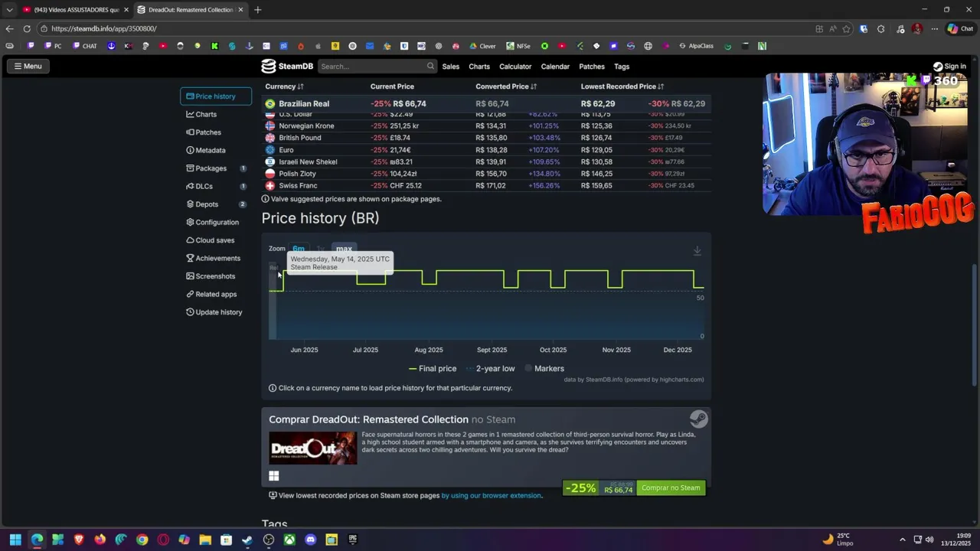The width and height of the screenshot is (980, 551).
Task: Open Calculator in the top navigation
Action: click(x=515, y=67)
